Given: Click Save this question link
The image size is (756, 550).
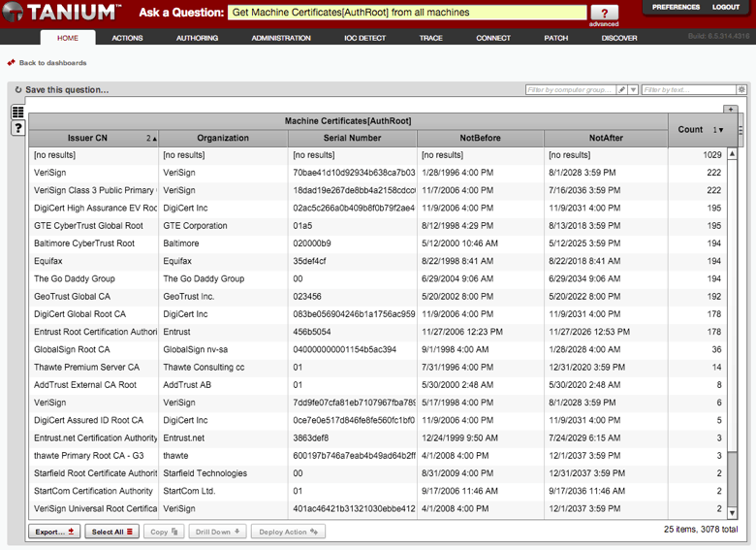Looking at the screenshot, I should (67, 90).
